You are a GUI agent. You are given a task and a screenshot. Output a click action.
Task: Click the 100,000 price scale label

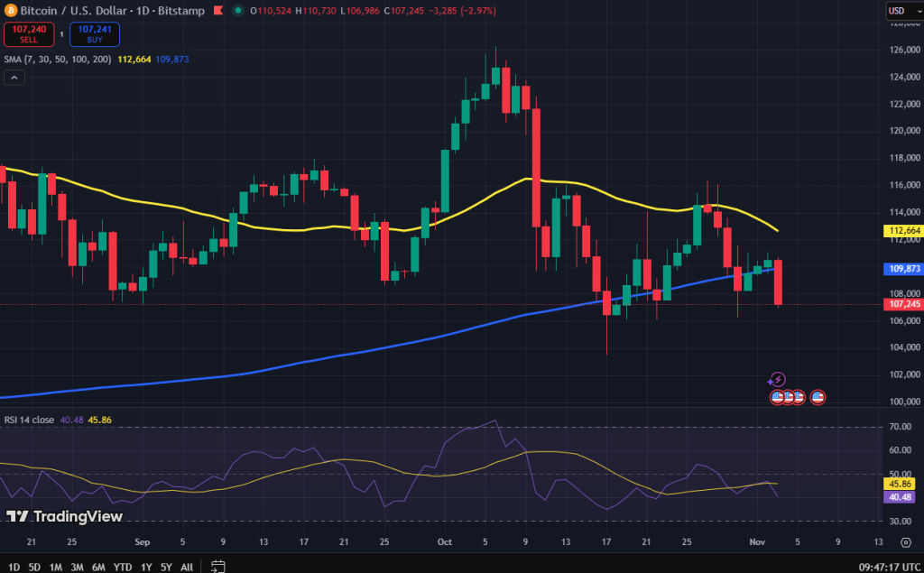click(x=904, y=402)
